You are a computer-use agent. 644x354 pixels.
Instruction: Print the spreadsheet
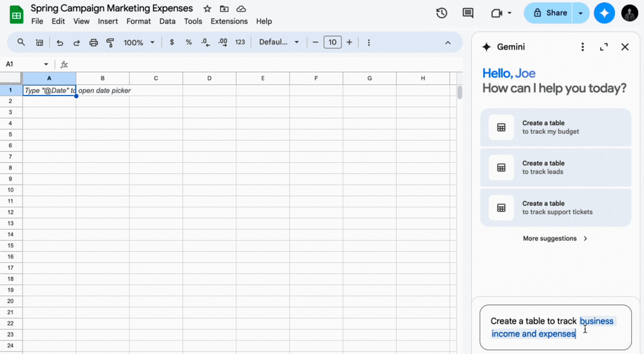pos(94,42)
